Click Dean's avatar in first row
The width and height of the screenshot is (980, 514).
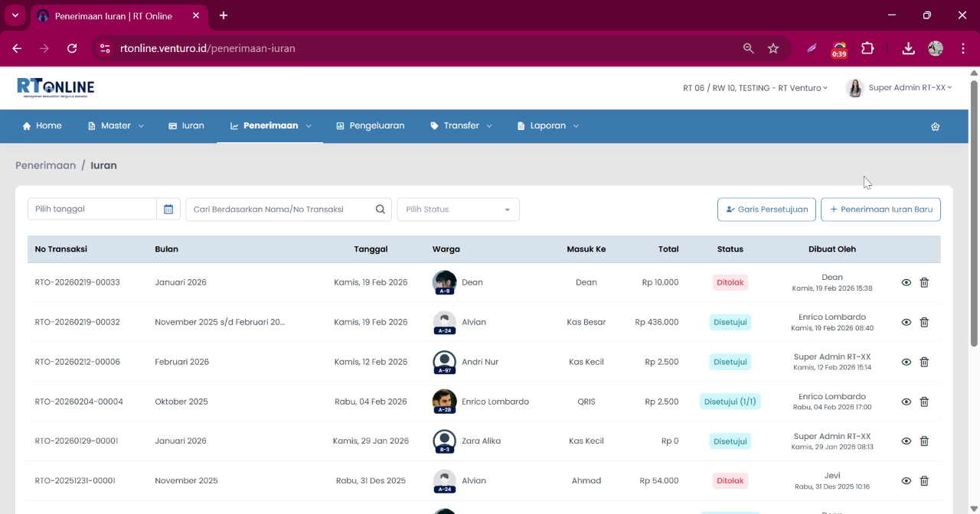point(444,282)
